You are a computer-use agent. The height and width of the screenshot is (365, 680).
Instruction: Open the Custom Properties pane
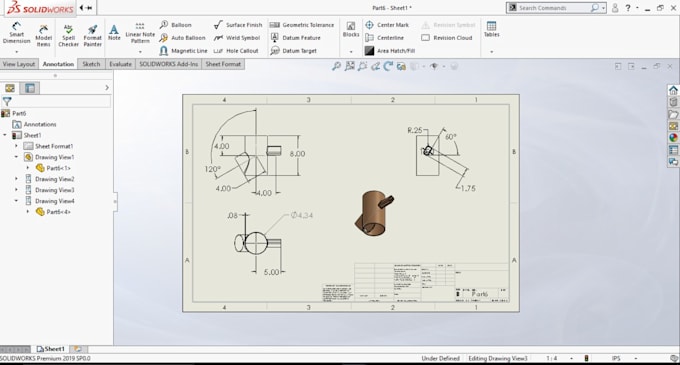673,150
